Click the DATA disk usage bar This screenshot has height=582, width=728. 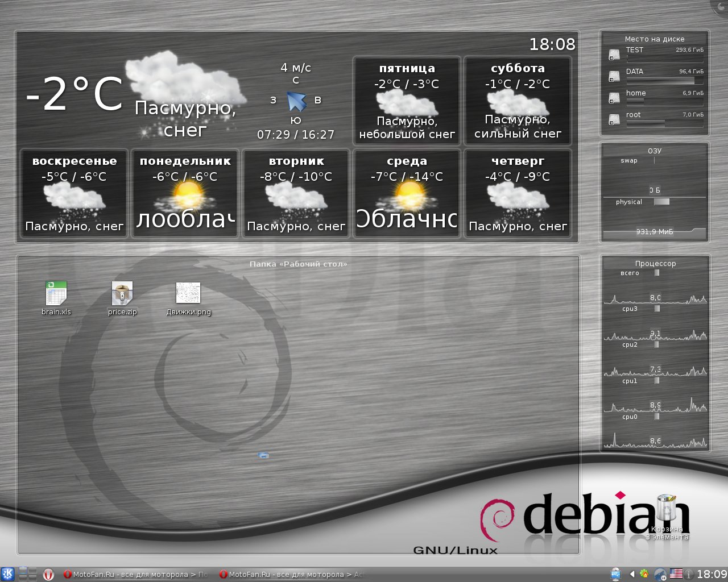(x=665, y=81)
